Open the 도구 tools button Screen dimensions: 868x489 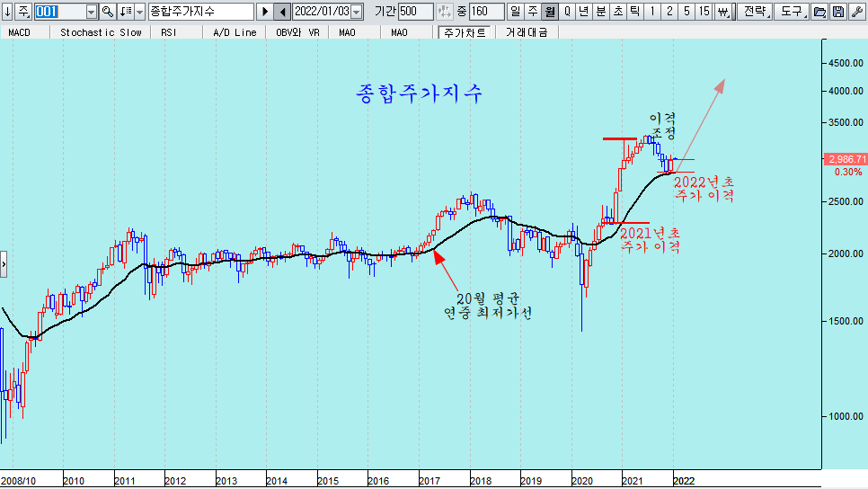[791, 12]
